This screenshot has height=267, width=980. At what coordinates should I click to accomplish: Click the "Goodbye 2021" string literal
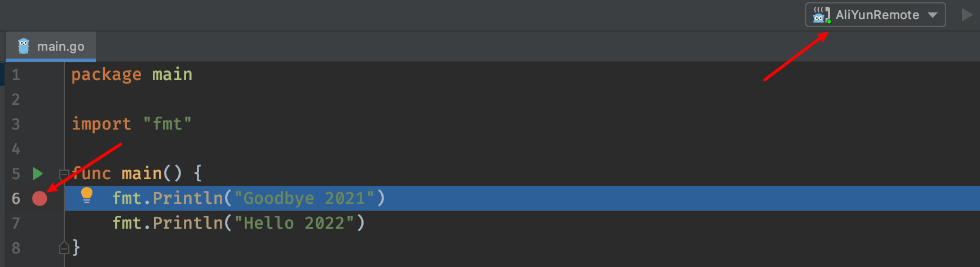304,198
